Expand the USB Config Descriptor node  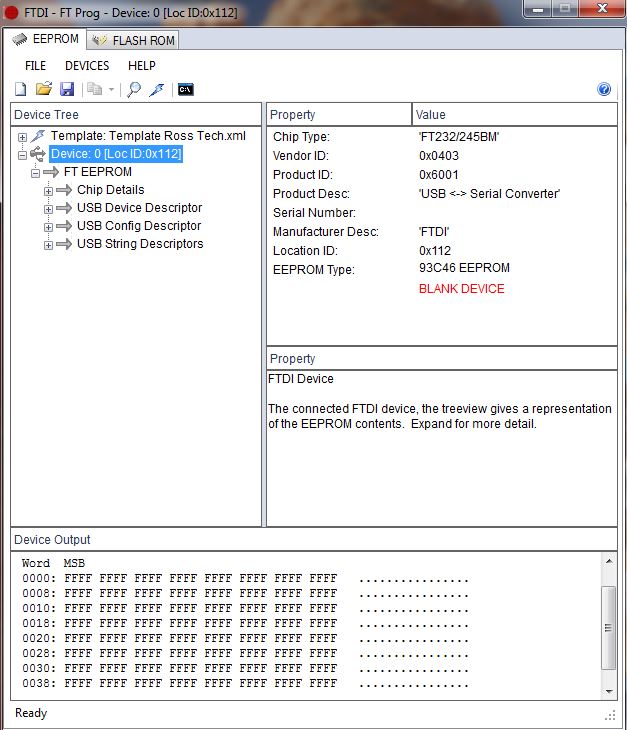click(x=48, y=227)
